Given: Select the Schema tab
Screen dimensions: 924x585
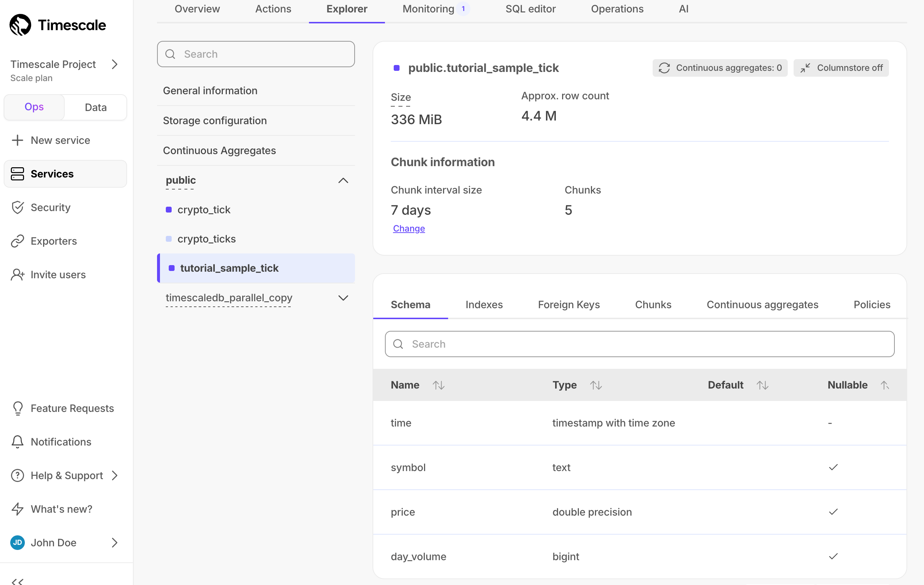Looking at the screenshot, I should (411, 305).
